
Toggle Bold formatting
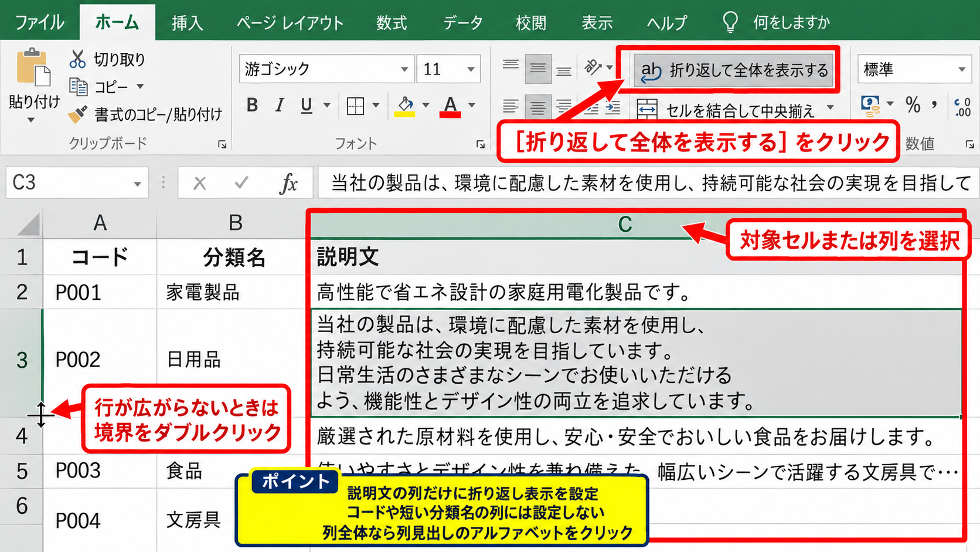coord(252,105)
